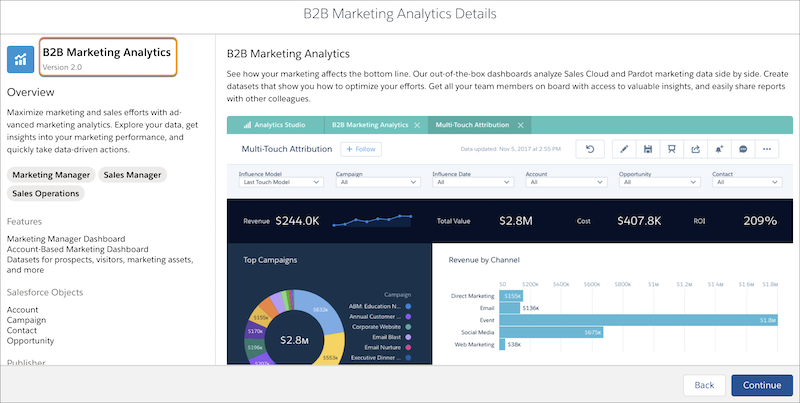Click Account-Based Marketing Dashboard feature text
The height and width of the screenshot is (403, 800).
pyautogui.click(x=78, y=249)
